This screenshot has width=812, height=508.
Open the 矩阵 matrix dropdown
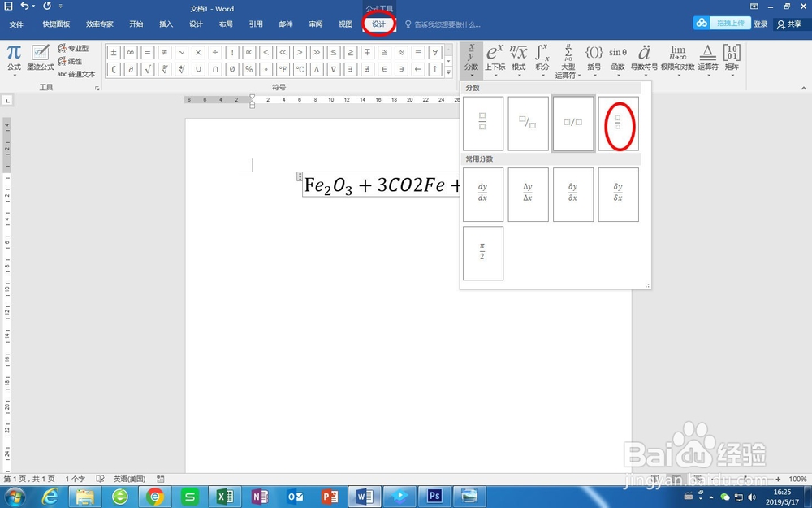(x=732, y=60)
